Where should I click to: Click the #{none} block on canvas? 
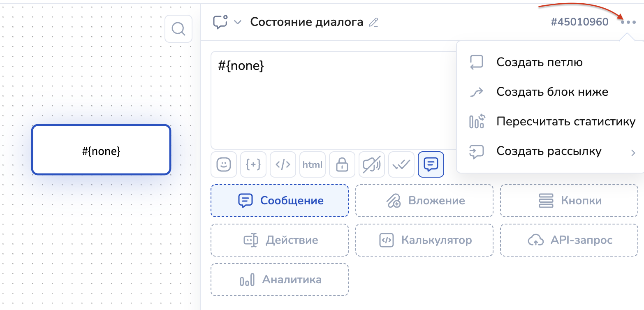[101, 150]
